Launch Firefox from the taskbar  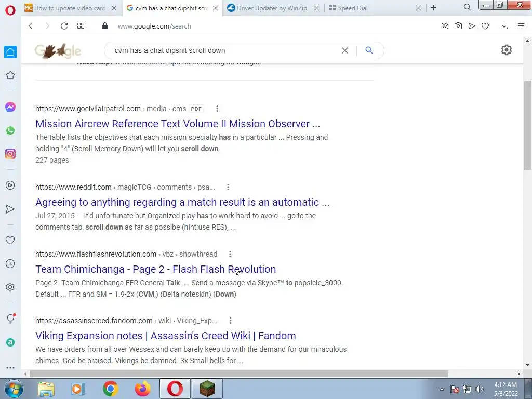142,389
